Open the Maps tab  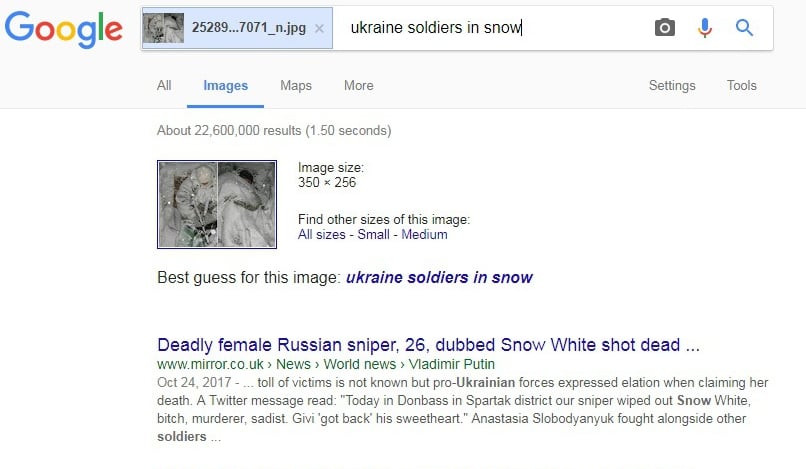point(296,85)
